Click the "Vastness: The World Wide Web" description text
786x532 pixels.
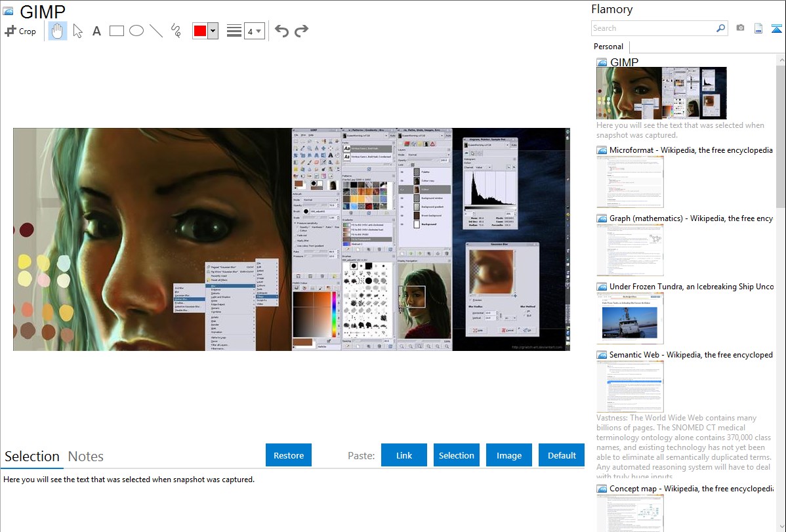684,447
